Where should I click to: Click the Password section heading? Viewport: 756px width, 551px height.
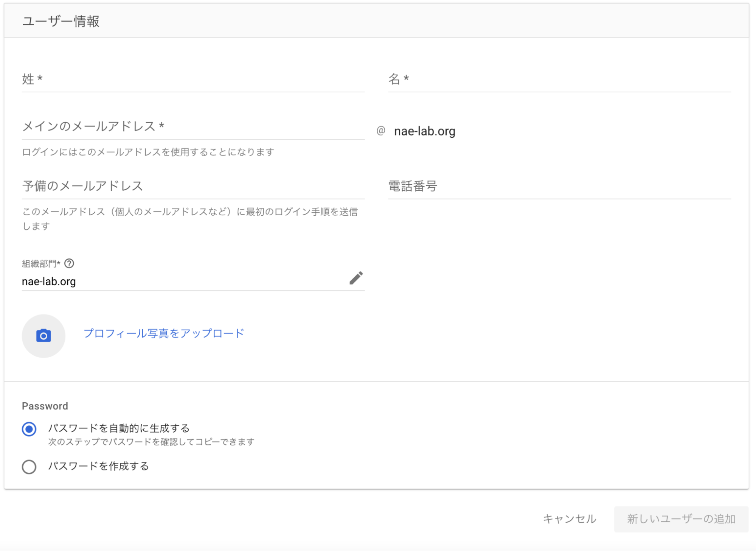click(45, 406)
